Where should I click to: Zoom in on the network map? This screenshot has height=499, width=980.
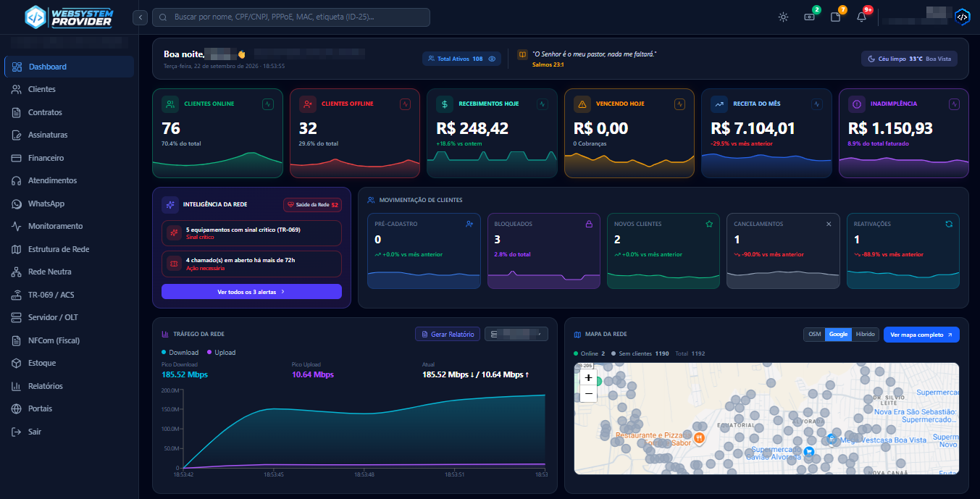[x=588, y=378]
